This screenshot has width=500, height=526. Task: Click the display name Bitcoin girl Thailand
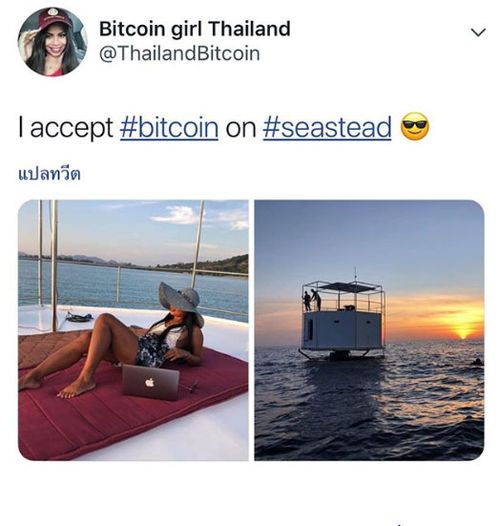195,29
